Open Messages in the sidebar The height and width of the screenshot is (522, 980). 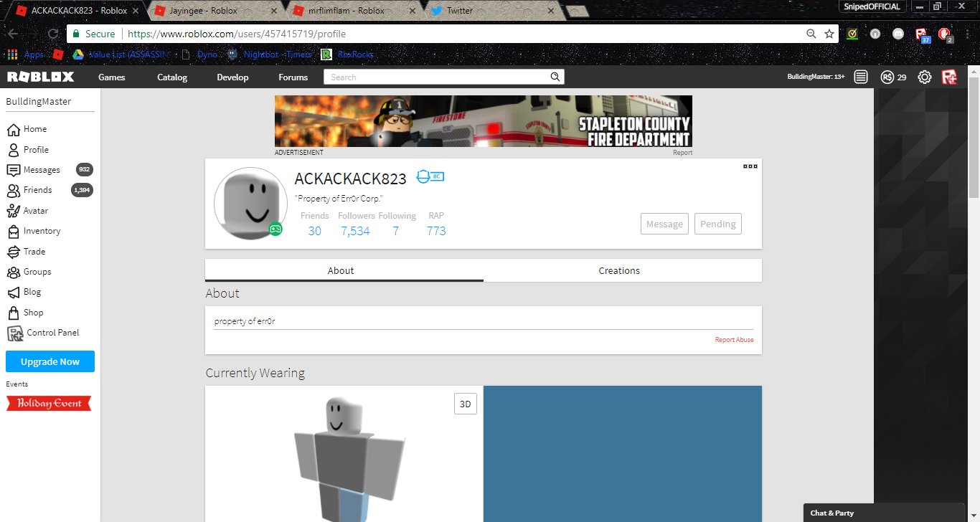tap(42, 170)
